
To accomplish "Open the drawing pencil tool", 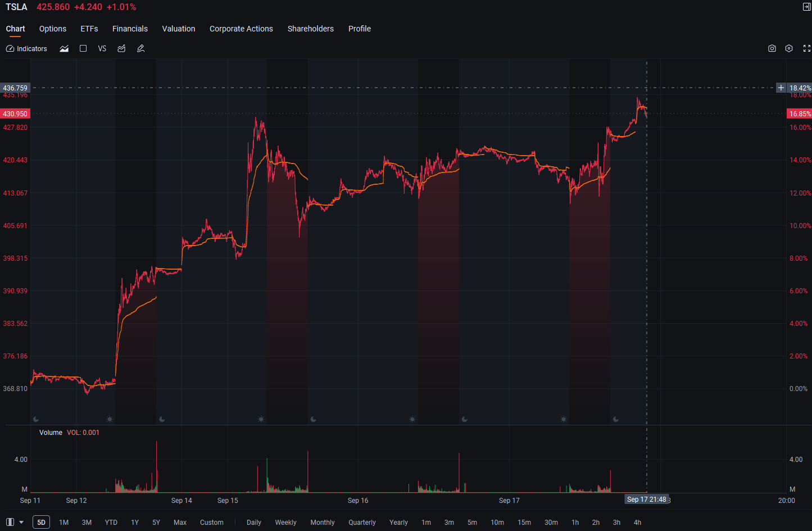I will pyautogui.click(x=140, y=49).
